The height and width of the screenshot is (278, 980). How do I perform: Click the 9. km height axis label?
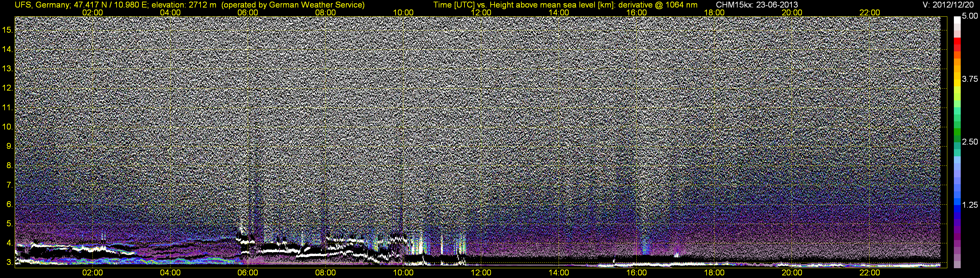coord(9,146)
